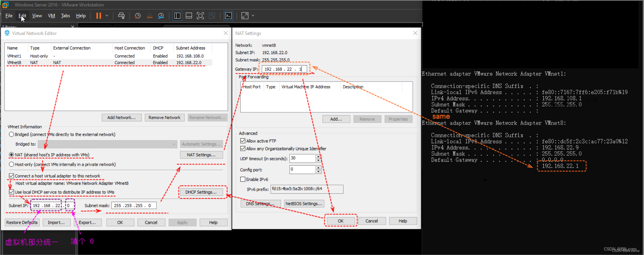Take a snapshot of the VM
Viewport: 644px width, 255px height.
pyautogui.click(x=138, y=16)
